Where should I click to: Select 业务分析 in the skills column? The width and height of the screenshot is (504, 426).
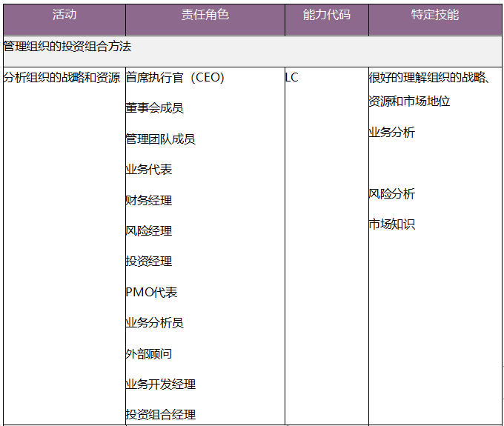392,133
